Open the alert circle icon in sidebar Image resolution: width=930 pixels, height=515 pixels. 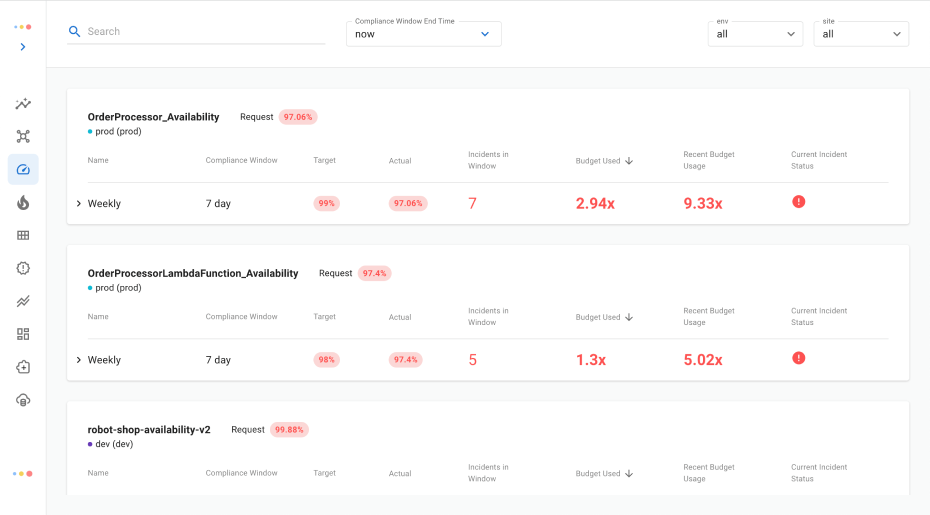coord(23,268)
